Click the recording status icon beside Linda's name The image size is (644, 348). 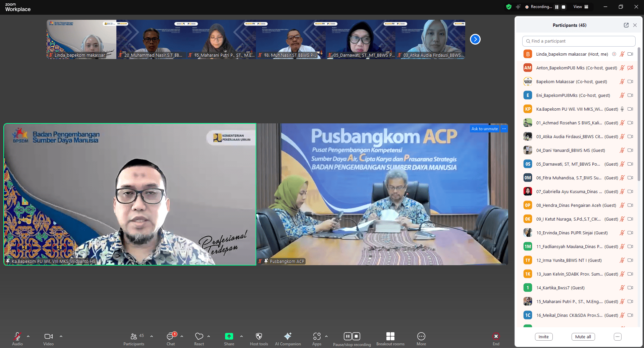tap(614, 54)
